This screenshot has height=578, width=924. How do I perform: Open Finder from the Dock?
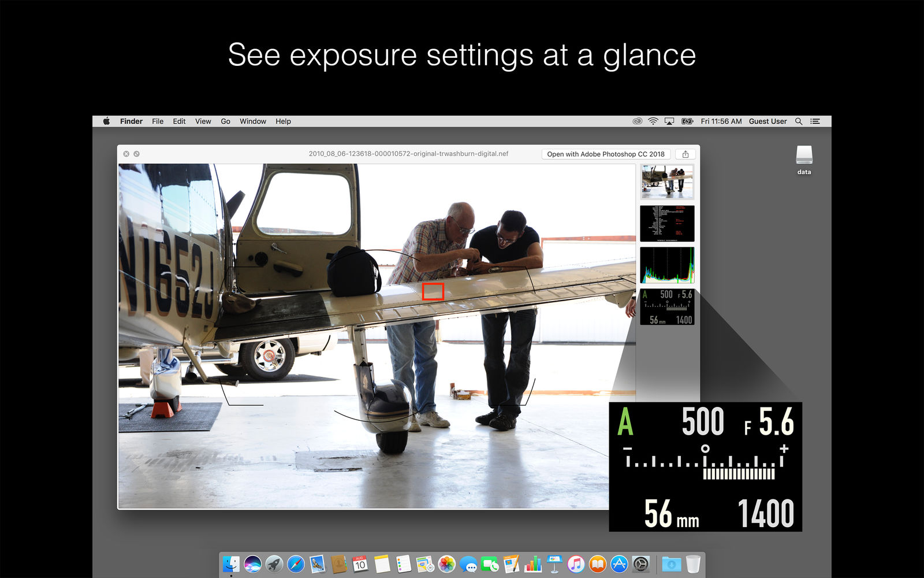tap(231, 564)
